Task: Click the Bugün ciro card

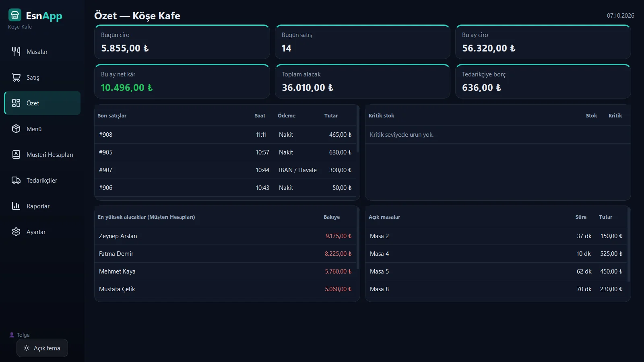Action: click(182, 42)
